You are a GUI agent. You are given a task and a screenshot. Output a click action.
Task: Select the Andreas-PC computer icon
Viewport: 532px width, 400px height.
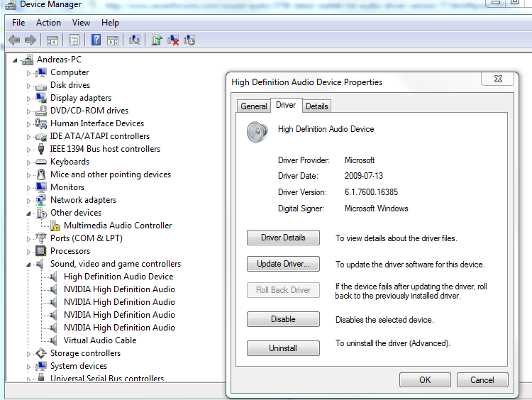(x=28, y=60)
